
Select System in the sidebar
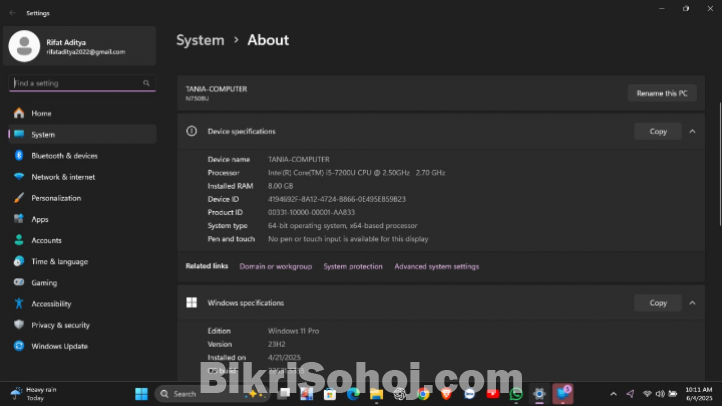coord(82,134)
